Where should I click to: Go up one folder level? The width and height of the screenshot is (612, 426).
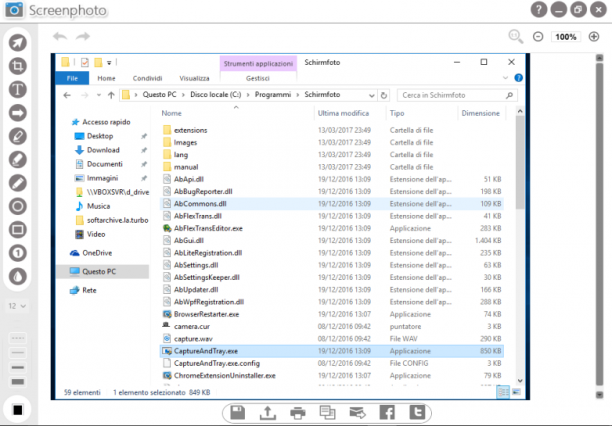click(111, 95)
